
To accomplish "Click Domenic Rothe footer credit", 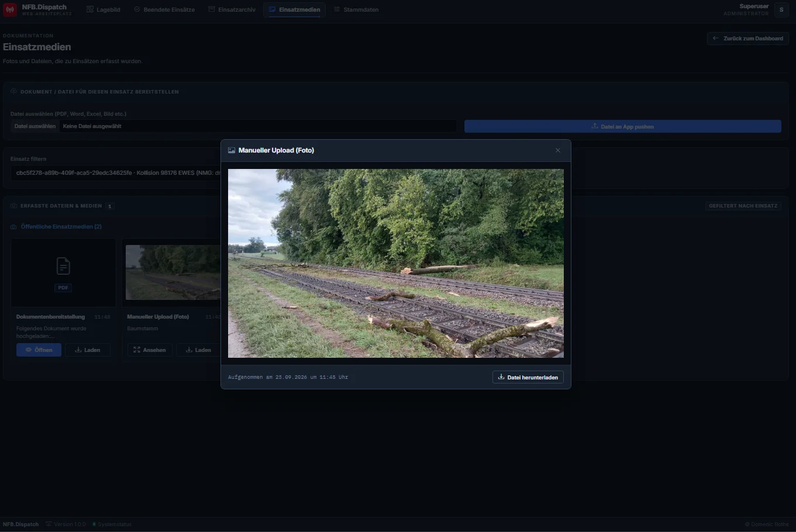I will 767,524.
